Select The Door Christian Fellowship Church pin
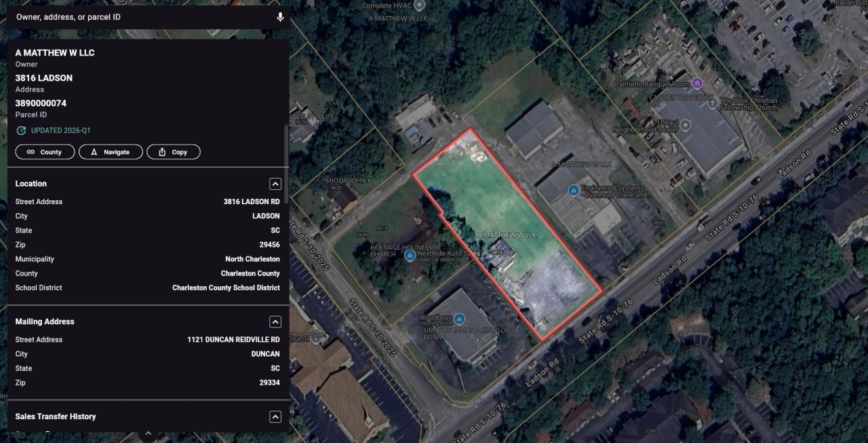Image resolution: width=868 pixels, height=443 pixels. (712, 103)
